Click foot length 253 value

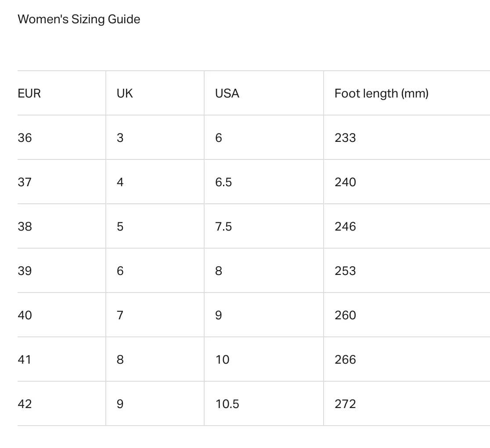click(x=345, y=271)
